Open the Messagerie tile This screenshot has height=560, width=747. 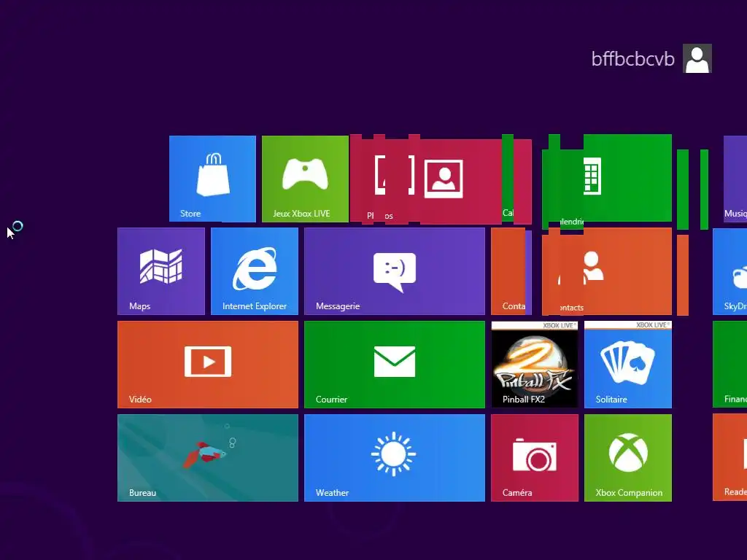click(x=395, y=271)
